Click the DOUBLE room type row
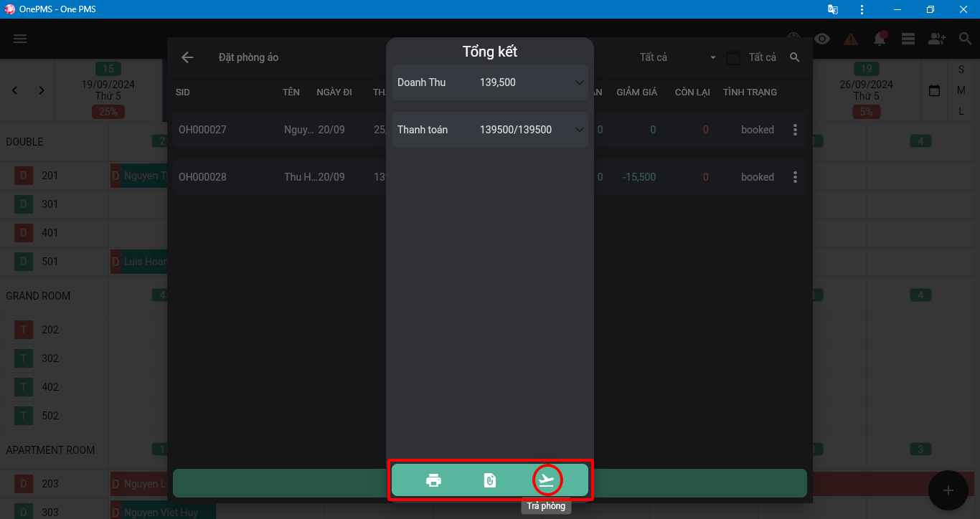Image resolution: width=980 pixels, height=519 pixels. click(24, 142)
